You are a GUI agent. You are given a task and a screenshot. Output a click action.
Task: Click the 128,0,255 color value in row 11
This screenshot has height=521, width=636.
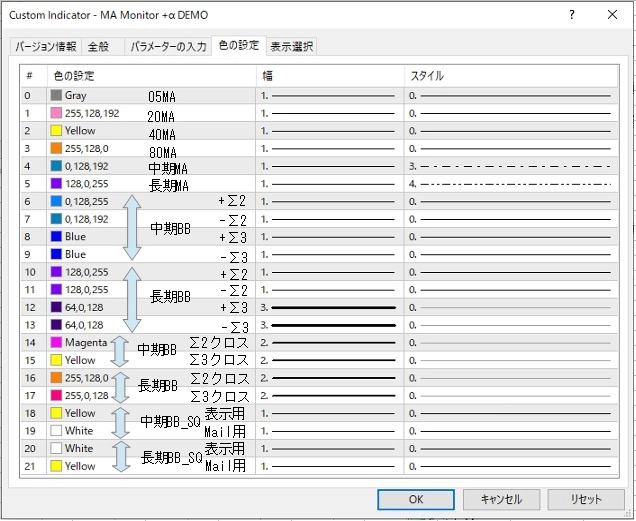86,290
